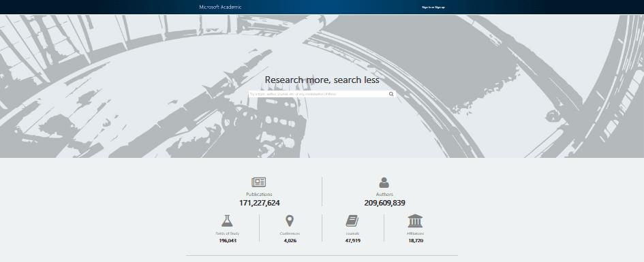This screenshot has width=644, height=262.
Task: Click the 'Research more, search less' heading
Action: pyautogui.click(x=322, y=80)
